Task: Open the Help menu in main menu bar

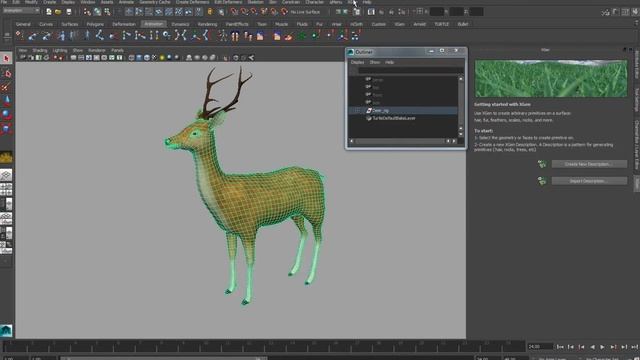Action: [x=367, y=2]
